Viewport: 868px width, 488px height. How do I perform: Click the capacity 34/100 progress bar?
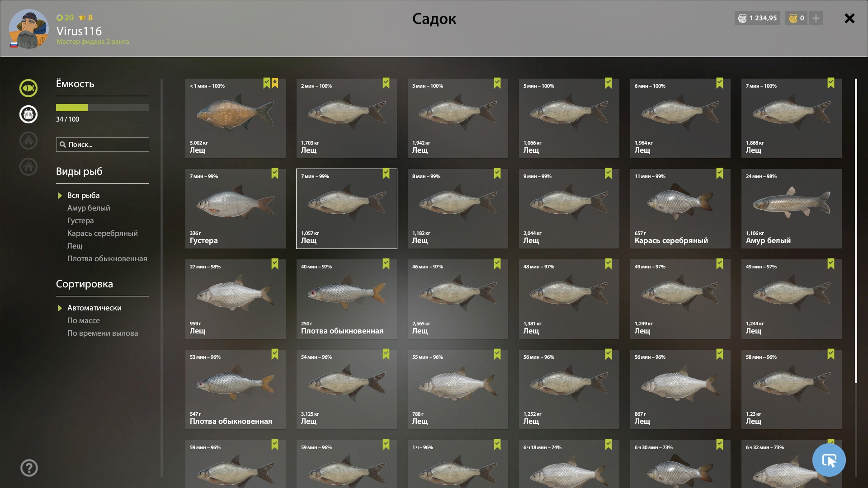click(103, 108)
